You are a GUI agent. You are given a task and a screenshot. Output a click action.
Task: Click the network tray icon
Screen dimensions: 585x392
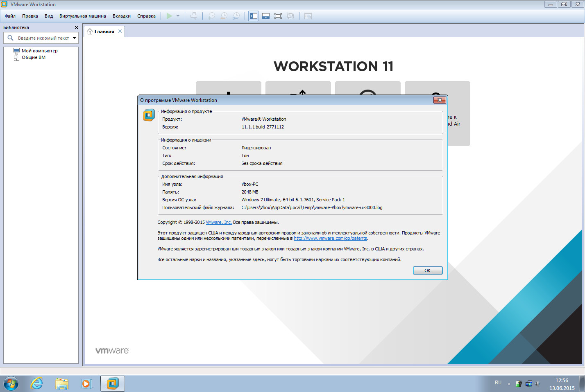coord(528,384)
